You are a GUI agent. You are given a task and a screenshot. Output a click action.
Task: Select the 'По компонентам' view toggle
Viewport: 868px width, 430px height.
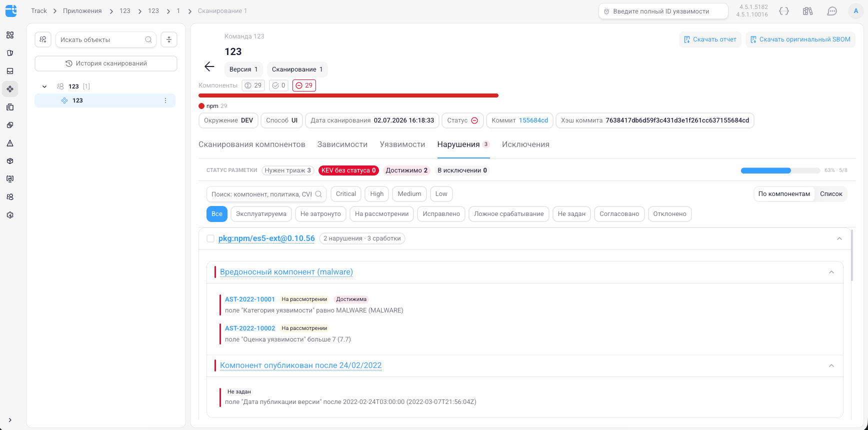(784, 194)
